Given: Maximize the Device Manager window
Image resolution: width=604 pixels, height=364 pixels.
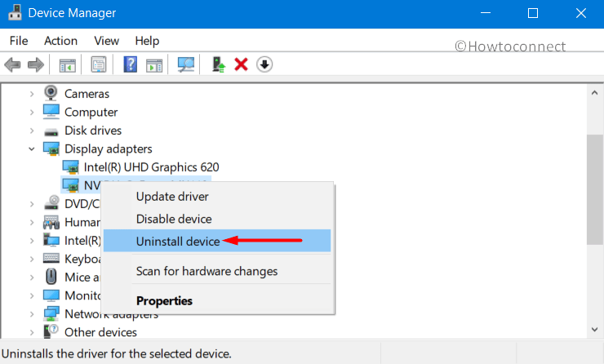Looking at the screenshot, I should pyautogui.click(x=533, y=13).
